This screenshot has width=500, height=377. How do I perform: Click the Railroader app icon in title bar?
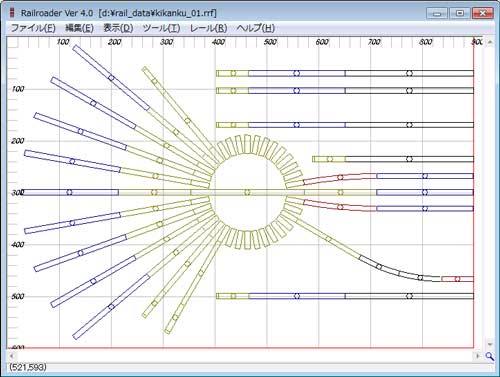click(12, 13)
